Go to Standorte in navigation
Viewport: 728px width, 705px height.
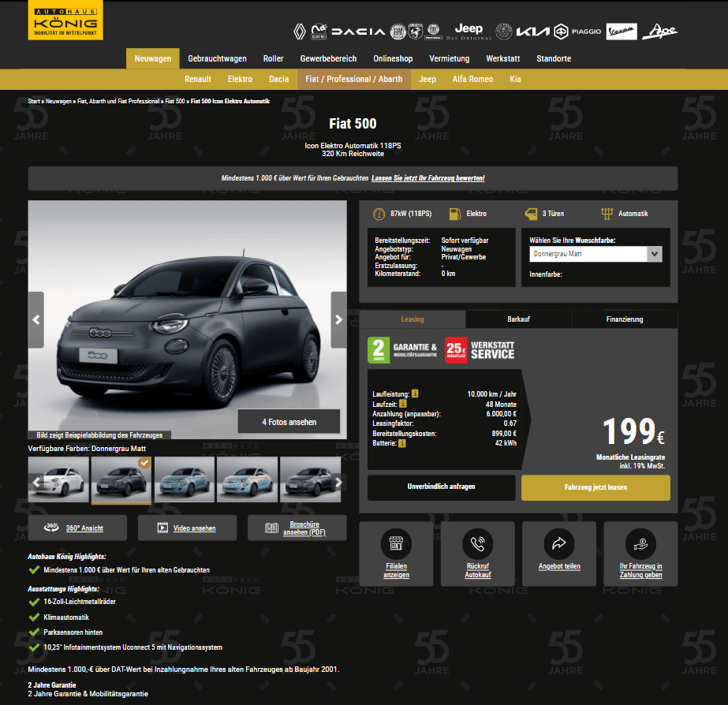coord(554,58)
